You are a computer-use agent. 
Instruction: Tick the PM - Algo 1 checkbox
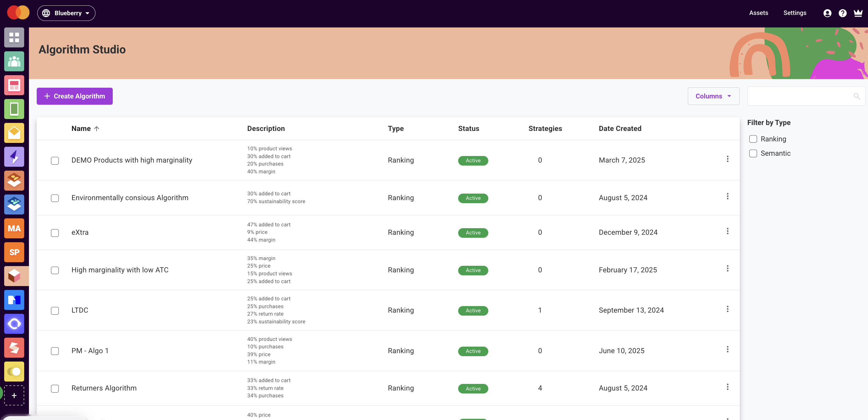[55, 351]
